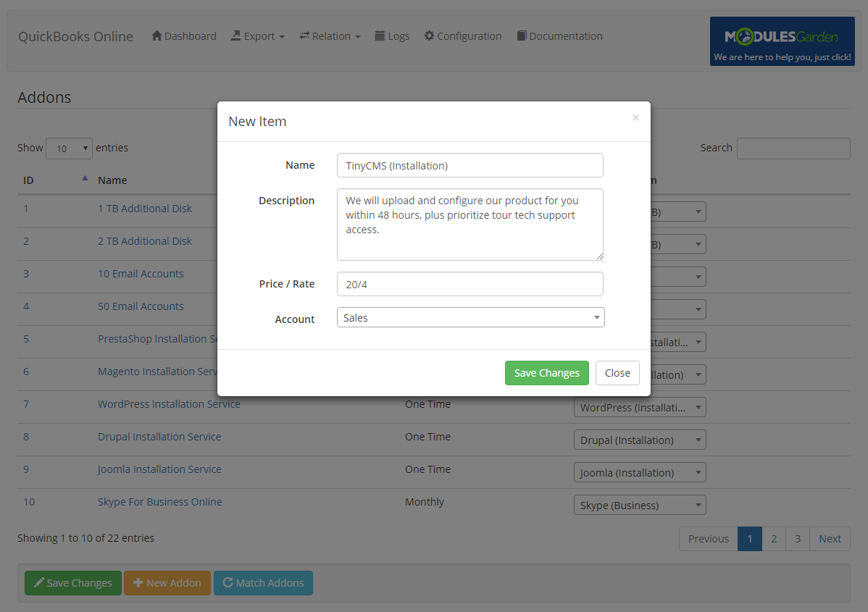
Task: Save changes in the New Item dialog
Action: tap(547, 373)
